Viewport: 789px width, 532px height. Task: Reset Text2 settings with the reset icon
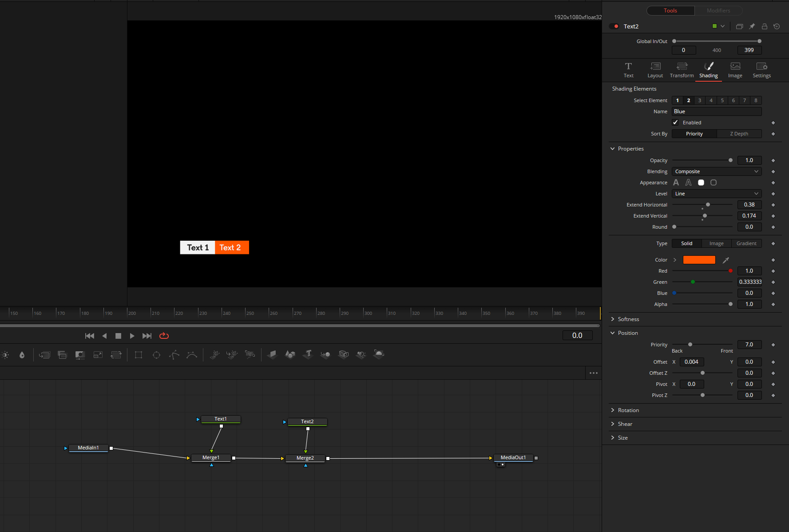click(777, 27)
